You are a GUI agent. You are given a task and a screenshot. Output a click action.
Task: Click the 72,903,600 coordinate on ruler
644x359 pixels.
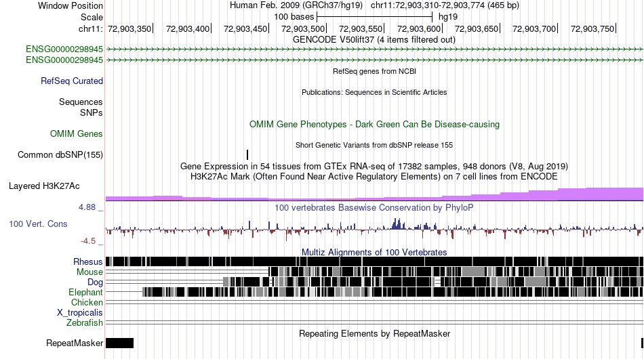418,28
